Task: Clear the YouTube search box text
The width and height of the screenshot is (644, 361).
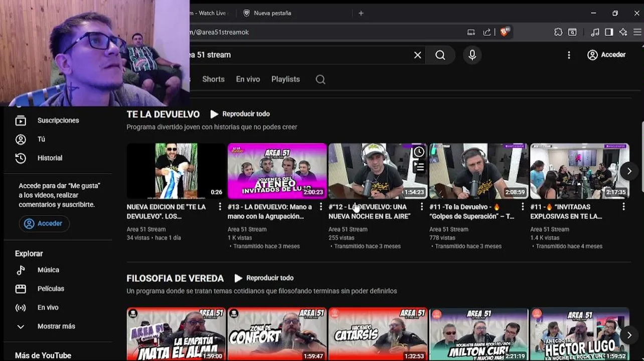Action: [417, 55]
